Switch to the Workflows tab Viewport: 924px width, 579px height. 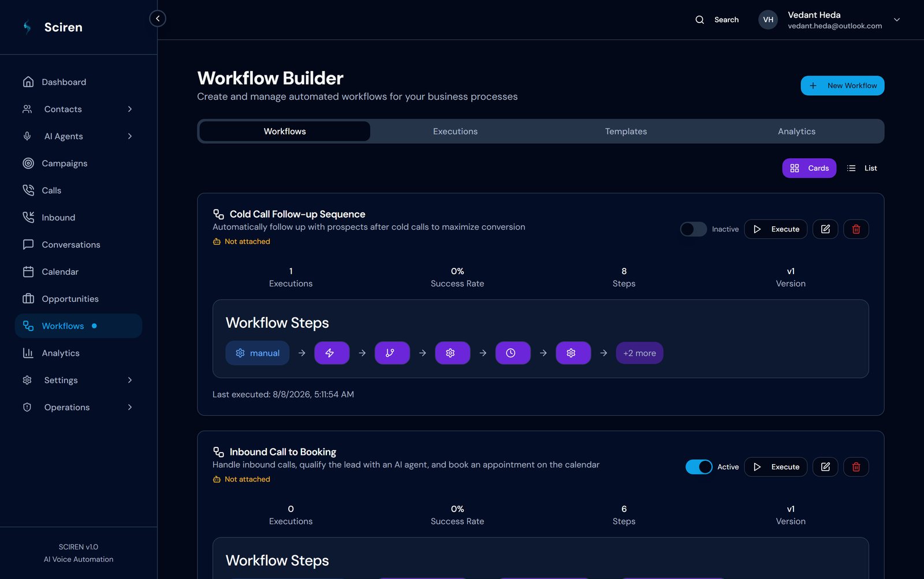285,132
